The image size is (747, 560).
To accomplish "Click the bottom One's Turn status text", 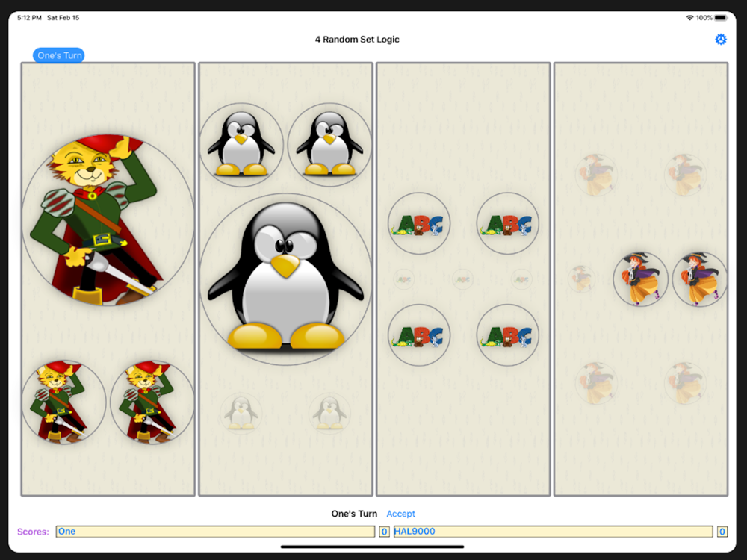I will (354, 514).
